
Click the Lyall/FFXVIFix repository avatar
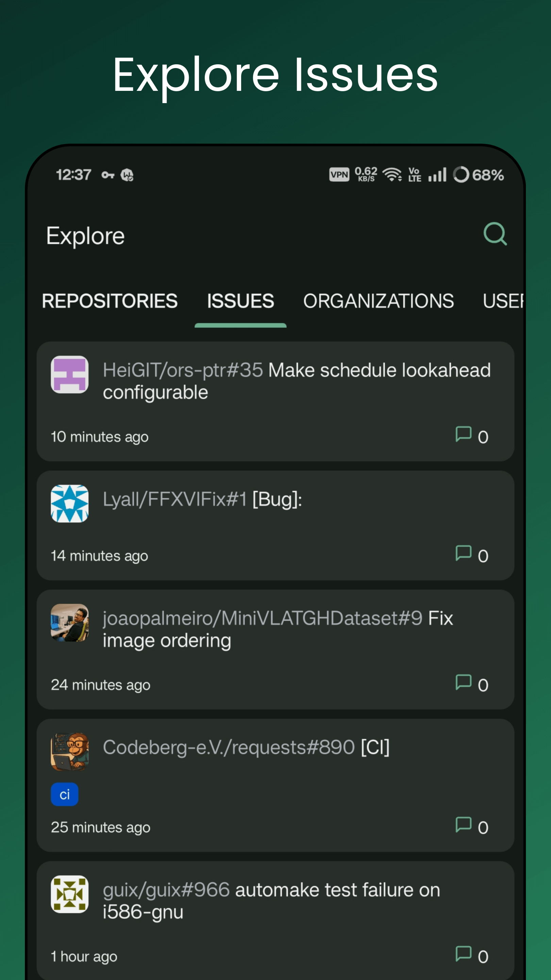pos(70,504)
